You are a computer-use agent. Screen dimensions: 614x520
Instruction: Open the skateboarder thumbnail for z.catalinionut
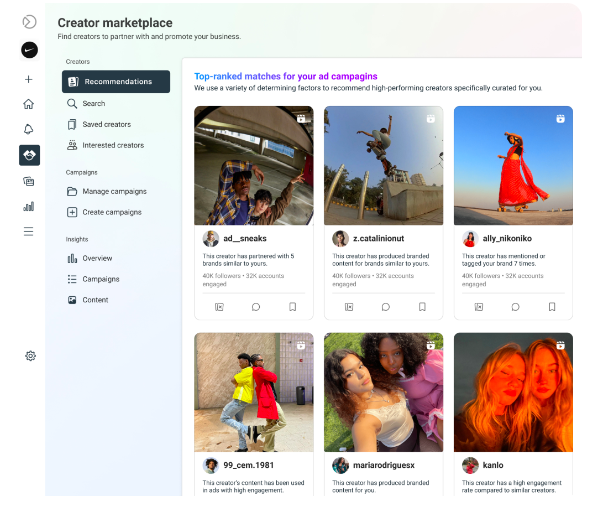click(x=383, y=165)
